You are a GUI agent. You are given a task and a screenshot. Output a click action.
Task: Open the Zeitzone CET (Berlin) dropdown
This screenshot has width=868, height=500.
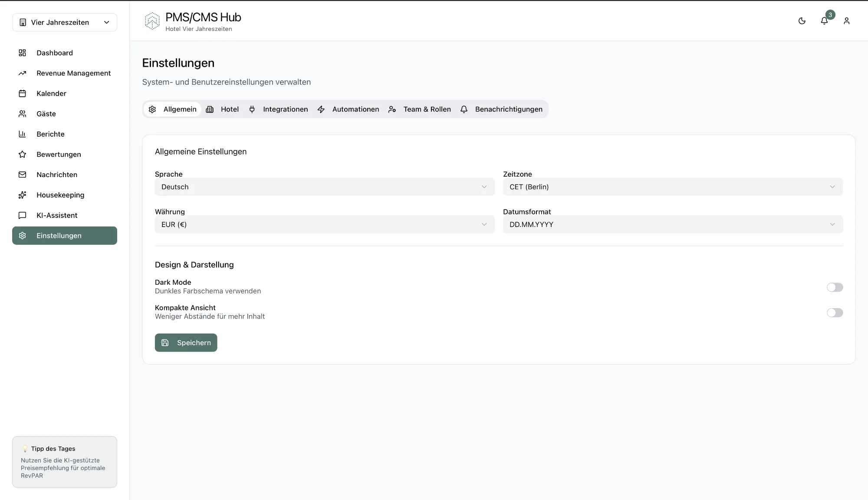pyautogui.click(x=672, y=187)
